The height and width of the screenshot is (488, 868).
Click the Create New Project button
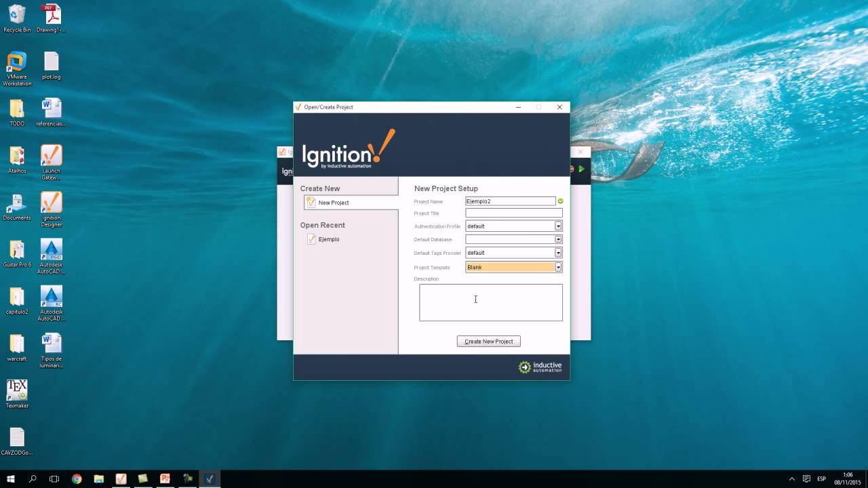pos(488,341)
